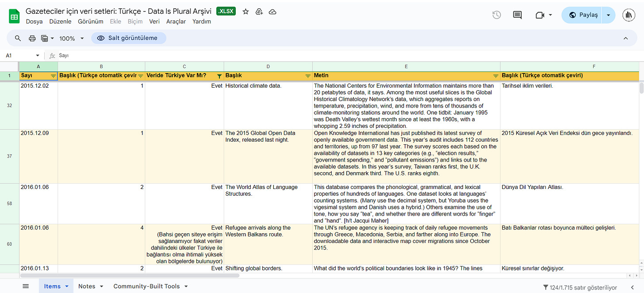Open the all sheets hamburger list

coord(26,286)
